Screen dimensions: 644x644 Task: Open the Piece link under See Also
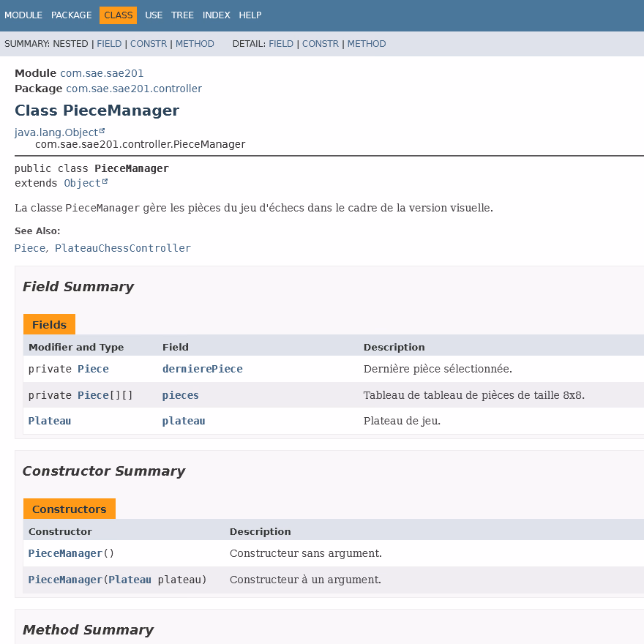30,248
